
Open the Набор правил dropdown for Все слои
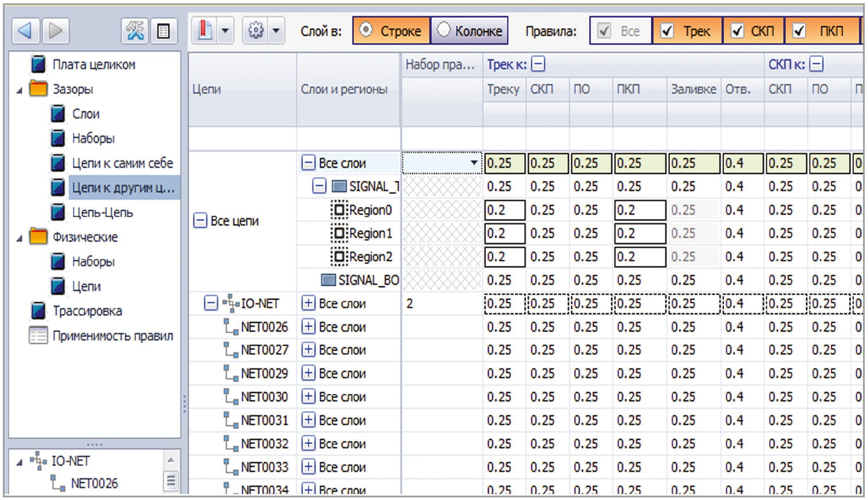[474, 163]
